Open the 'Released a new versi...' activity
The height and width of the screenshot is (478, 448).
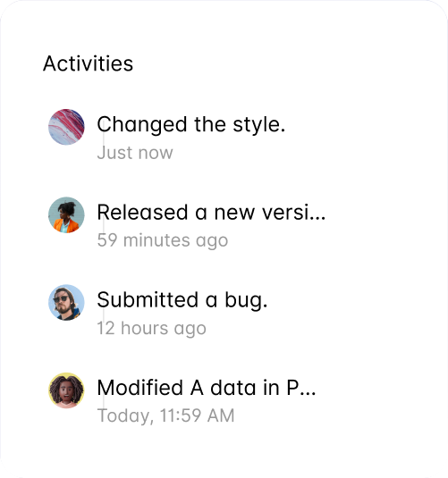click(211, 212)
